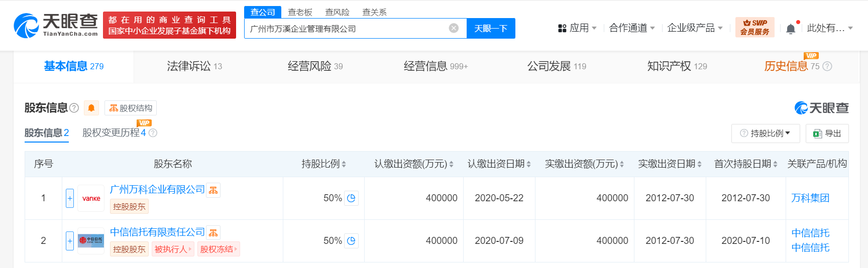Open the 股权结构 equity structure button
The height and width of the screenshot is (268, 868).
coord(131,108)
